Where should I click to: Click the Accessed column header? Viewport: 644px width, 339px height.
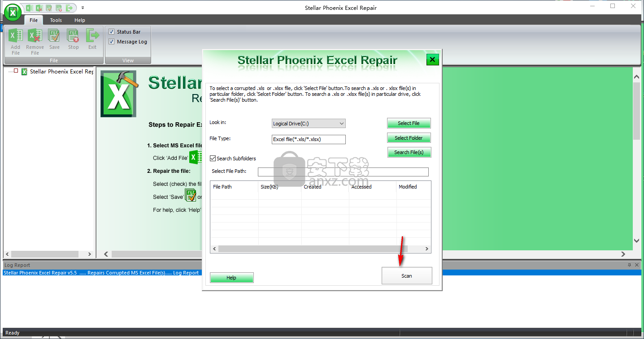[373, 187]
